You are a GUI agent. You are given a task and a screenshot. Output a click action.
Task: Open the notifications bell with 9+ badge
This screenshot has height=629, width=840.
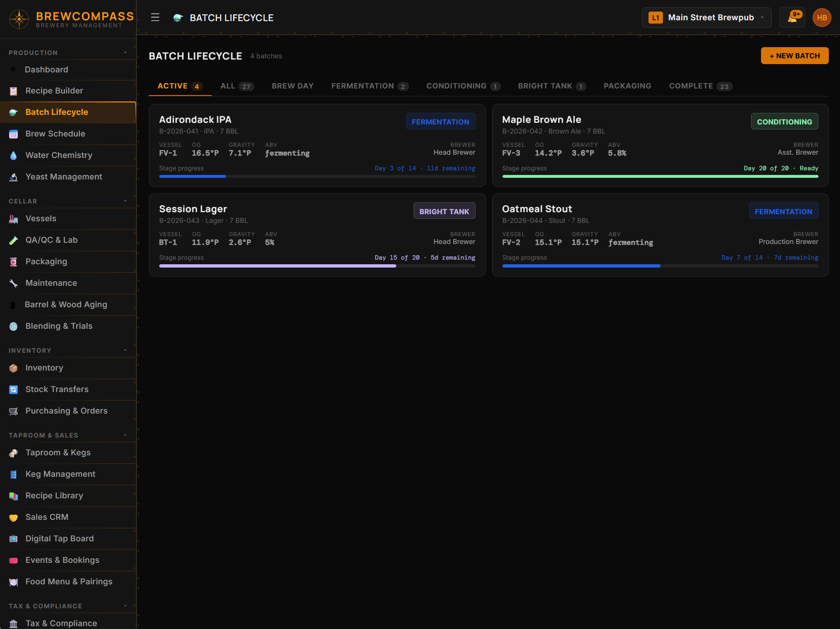792,17
